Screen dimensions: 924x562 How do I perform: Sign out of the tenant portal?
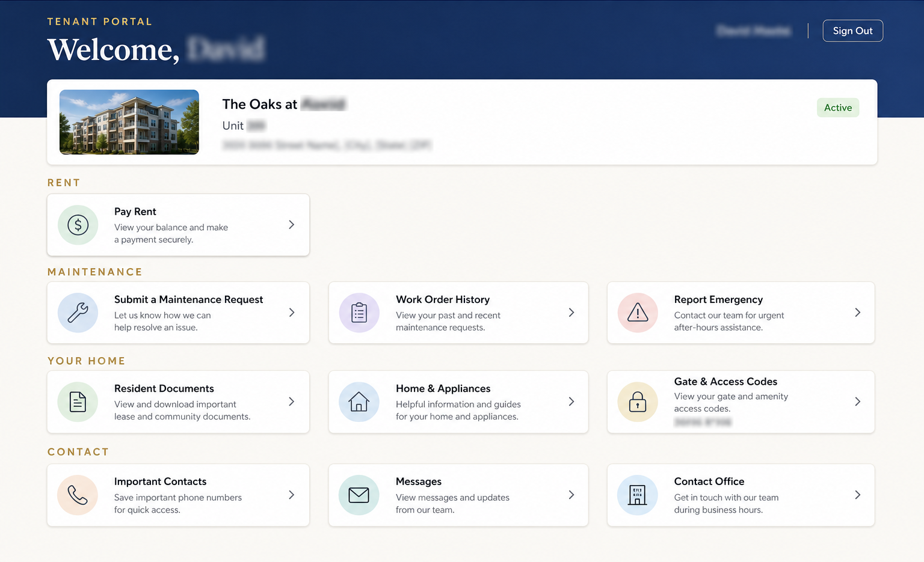(852, 31)
